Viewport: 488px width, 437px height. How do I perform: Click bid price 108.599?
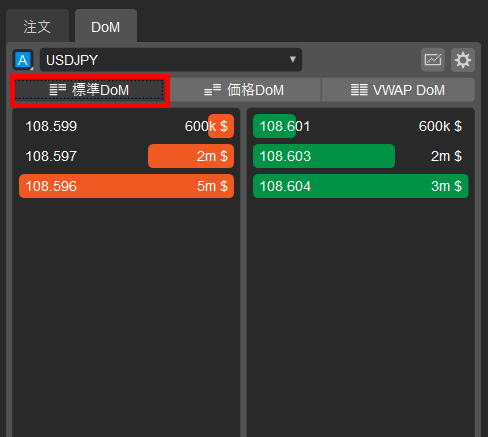[51, 126]
